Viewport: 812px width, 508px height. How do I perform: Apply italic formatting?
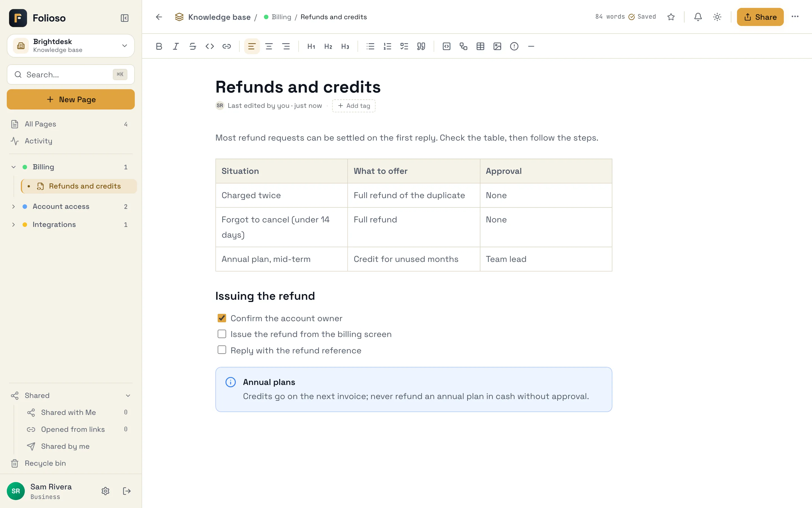tap(176, 46)
